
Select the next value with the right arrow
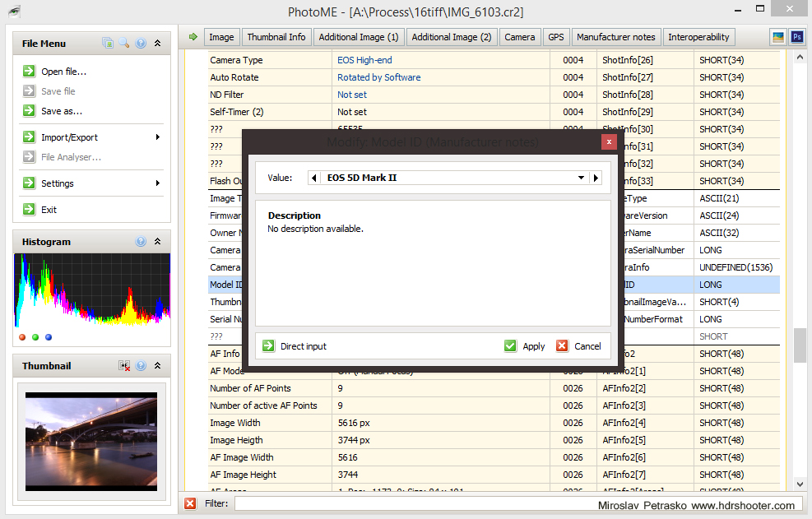coord(596,178)
